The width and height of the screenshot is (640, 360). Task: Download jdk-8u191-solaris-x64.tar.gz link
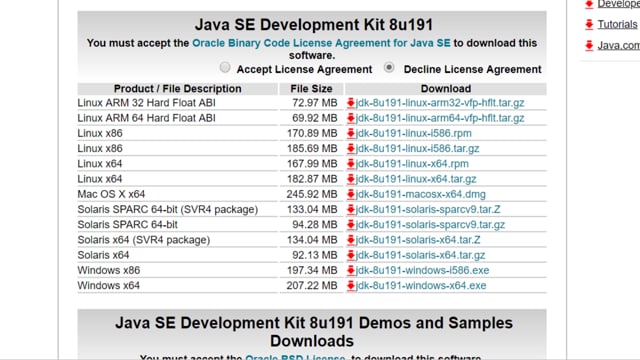click(420, 255)
